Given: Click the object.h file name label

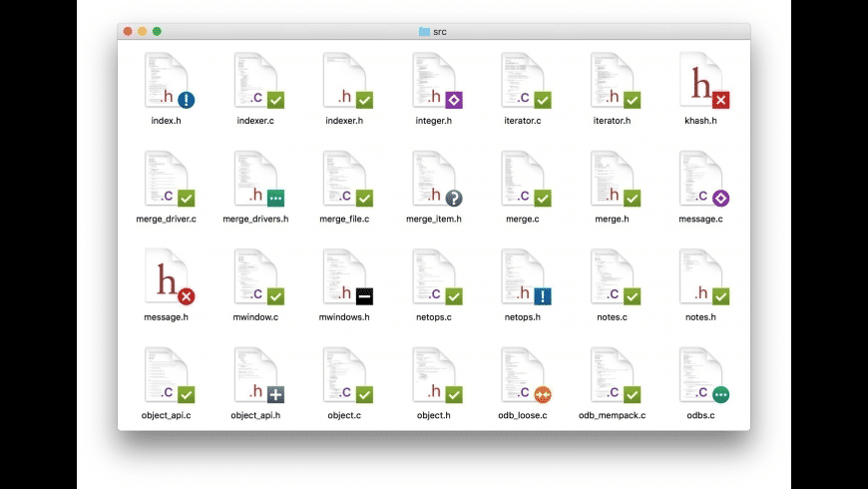Looking at the screenshot, I should pos(433,415).
